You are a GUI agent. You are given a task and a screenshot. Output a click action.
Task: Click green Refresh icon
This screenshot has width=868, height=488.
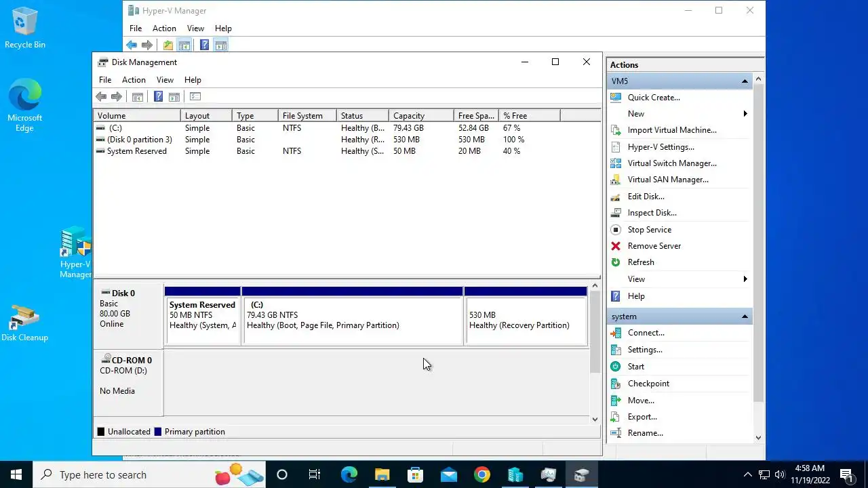(616, 262)
